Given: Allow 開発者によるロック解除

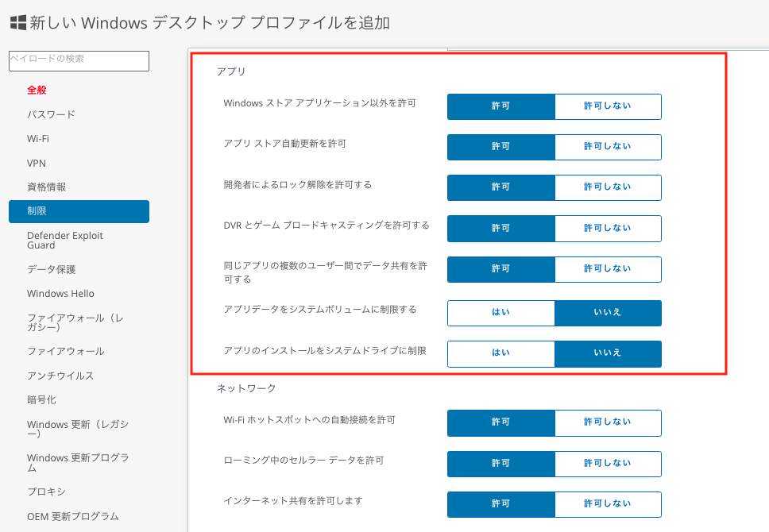Looking at the screenshot, I should coord(500,188).
